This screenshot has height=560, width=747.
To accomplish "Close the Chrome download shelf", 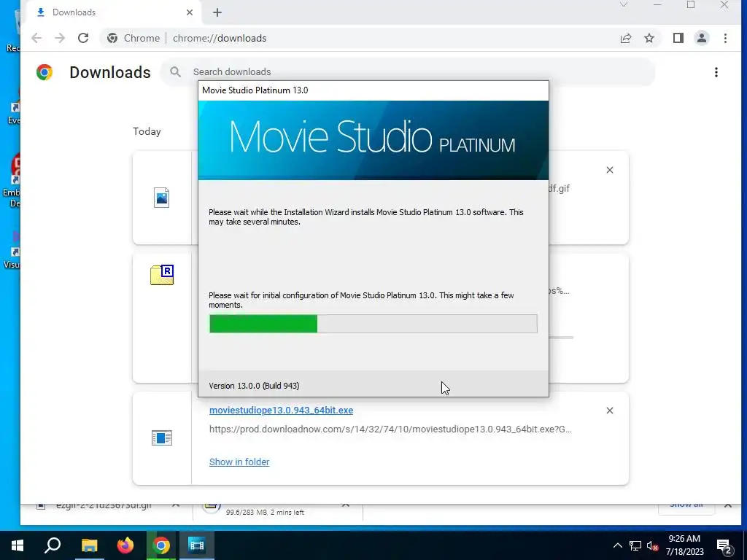I will pyautogui.click(x=728, y=505).
